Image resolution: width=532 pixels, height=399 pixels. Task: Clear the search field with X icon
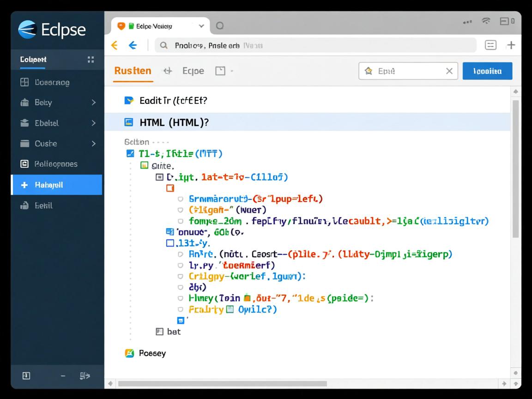tap(449, 71)
